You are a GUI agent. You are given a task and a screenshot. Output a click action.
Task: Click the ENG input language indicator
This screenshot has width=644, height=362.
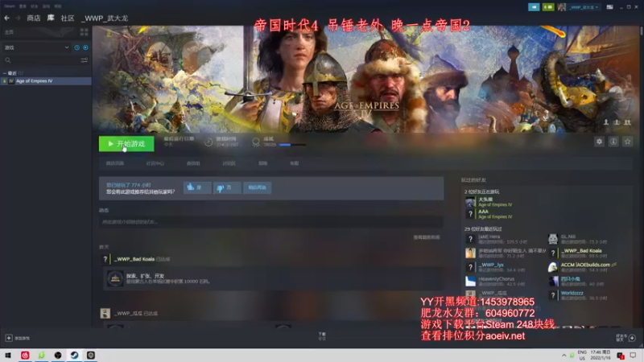[x=582, y=355]
